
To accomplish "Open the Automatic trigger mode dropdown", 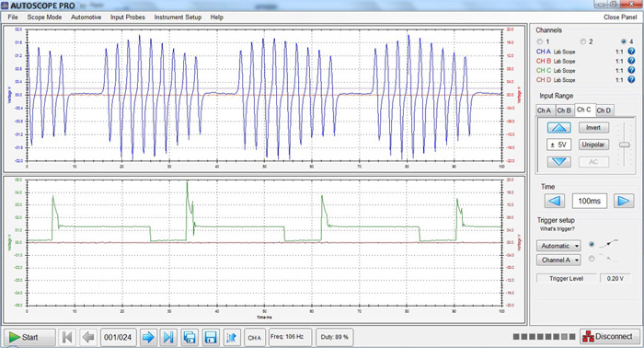I will 558,246.
